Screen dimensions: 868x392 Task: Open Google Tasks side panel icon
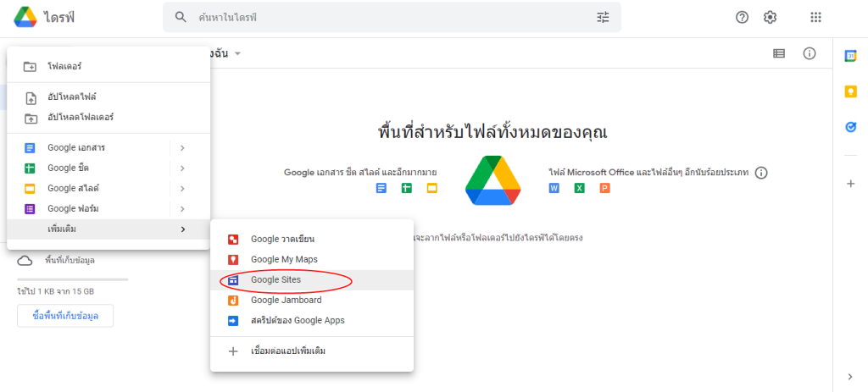click(x=850, y=127)
